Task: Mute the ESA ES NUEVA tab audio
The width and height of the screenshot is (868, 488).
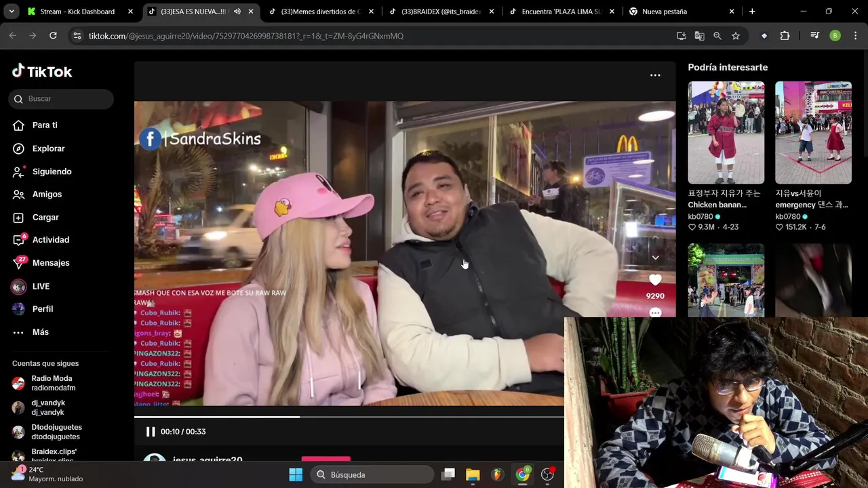Action: [x=237, y=12]
